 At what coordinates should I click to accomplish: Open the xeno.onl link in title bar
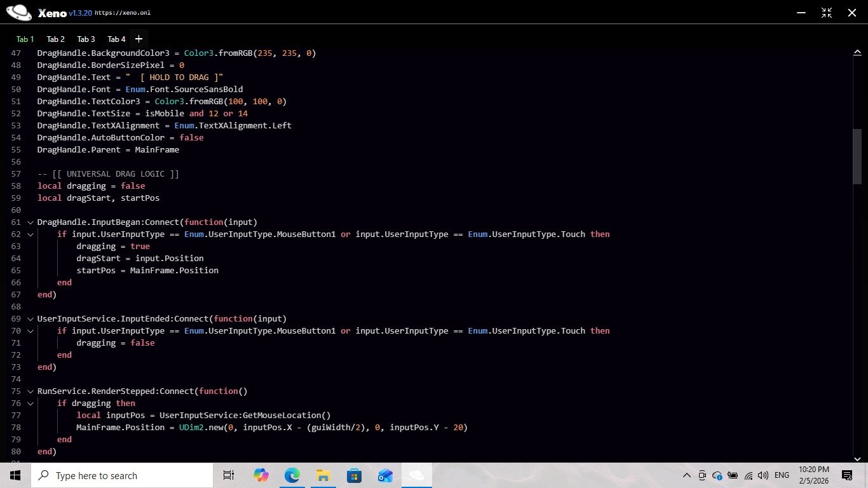coord(123,13)
